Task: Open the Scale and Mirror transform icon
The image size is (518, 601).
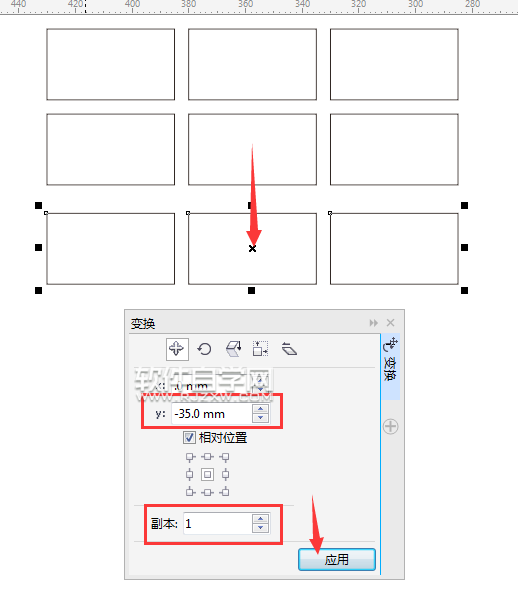Action: 233,349
